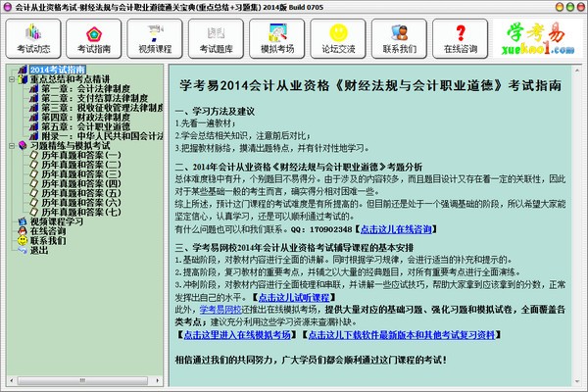The width and height of the screenshot is (588, 392).
Task: Click the tree panel horizontal scrollbar thumb
Action: (82, 381)
